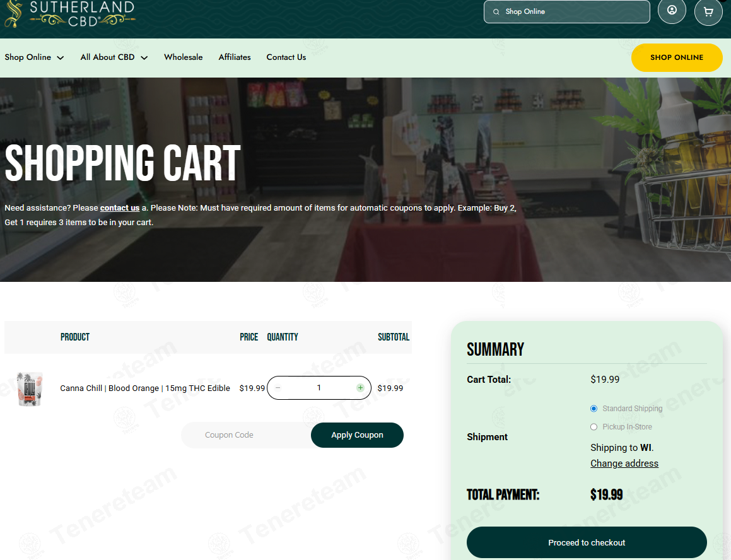Viewport: 731px width, 560px height.
Task: Click the SHOPPING CART heading
Action: [x=122, y=163]
